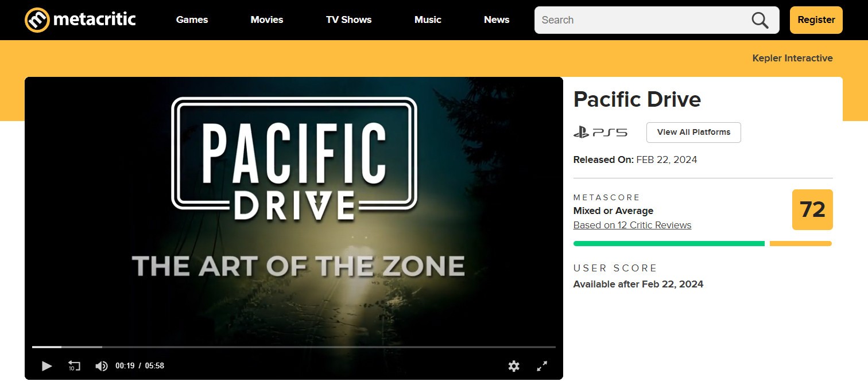The image size is (868, 389).
Task: Click the 'Mixed or Average' text
Action: pos(613,211)
